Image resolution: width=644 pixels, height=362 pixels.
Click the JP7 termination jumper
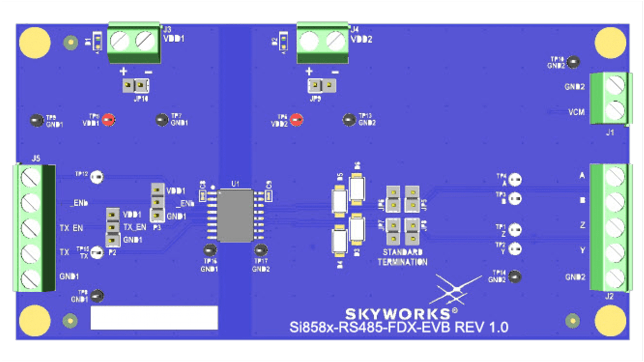click(x=393, y=231)
